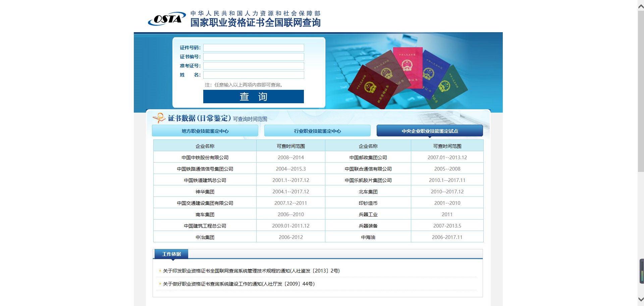This screenshot has height=306, width=644.
Task: Click the orange arrow bullet before the 2009 notice
Action: click(159, 284)
